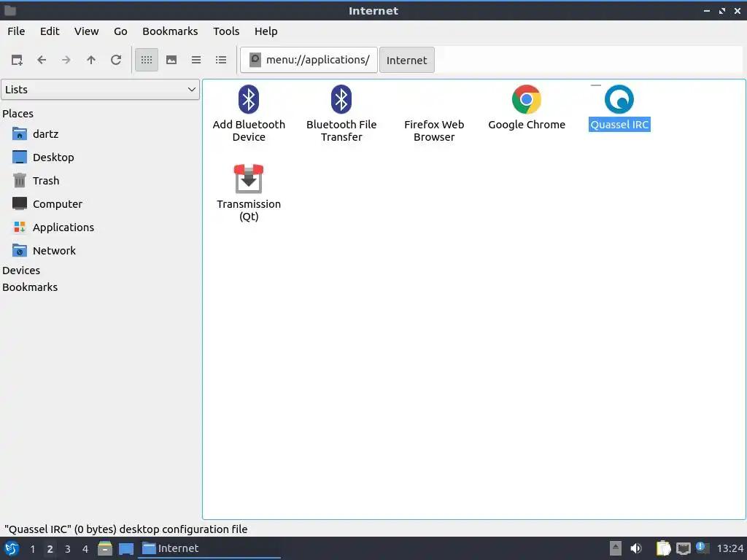747x560 pixels.
Task: Click the Quassel IRC status bar text
Action: click(x=125, y=529)
